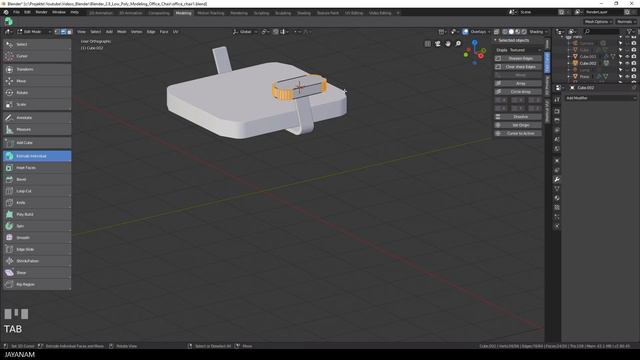Choose the Inset Faces tool
Image resolution: width=640 pixels, height=360 pixels.
pos(37,168)
